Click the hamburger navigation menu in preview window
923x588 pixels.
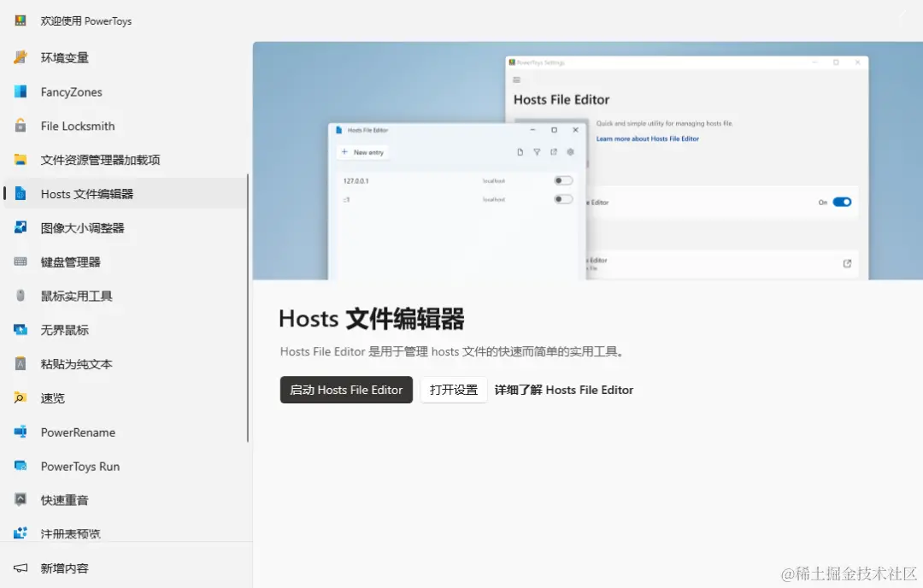click(x=516, y=79)
